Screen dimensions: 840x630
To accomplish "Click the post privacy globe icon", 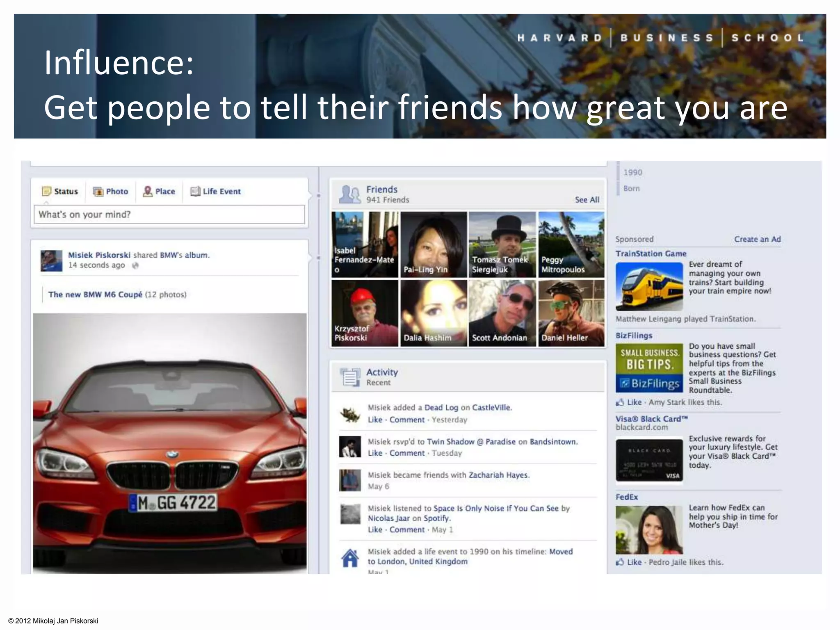I will click(135, 265).
